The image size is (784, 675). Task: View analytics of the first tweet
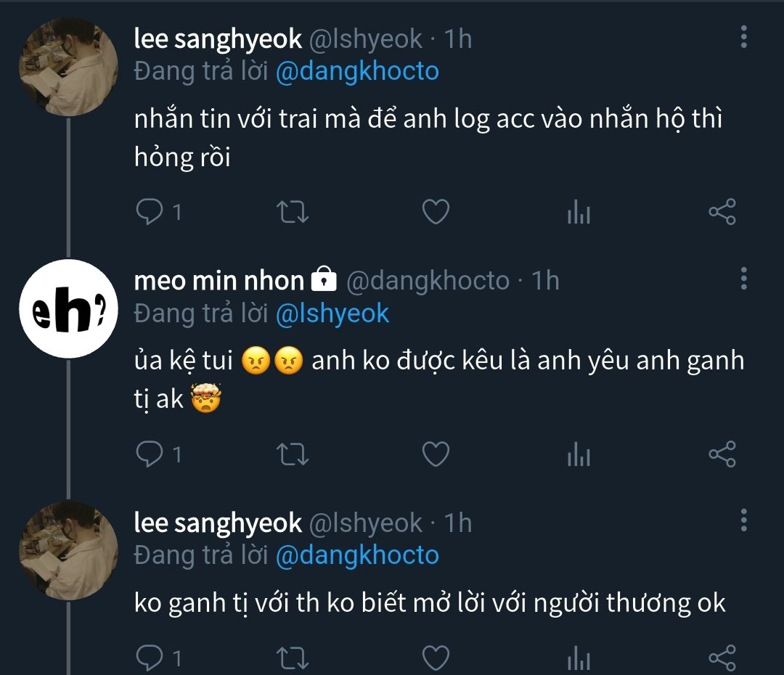pyautogui.click(x=579, y=213)
